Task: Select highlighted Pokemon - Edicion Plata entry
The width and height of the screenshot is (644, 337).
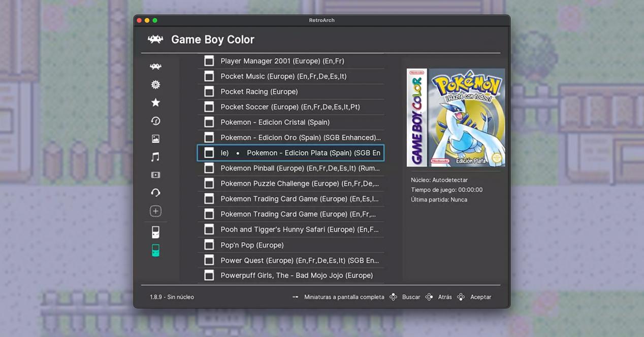Action: click(291, 153)
